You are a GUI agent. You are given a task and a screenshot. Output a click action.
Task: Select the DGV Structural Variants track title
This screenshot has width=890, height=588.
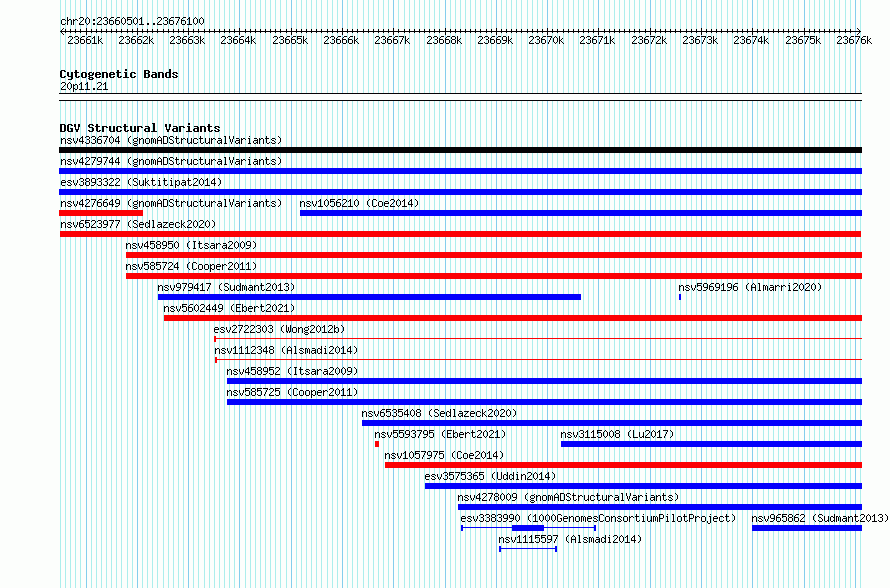(x=140, y=128)
